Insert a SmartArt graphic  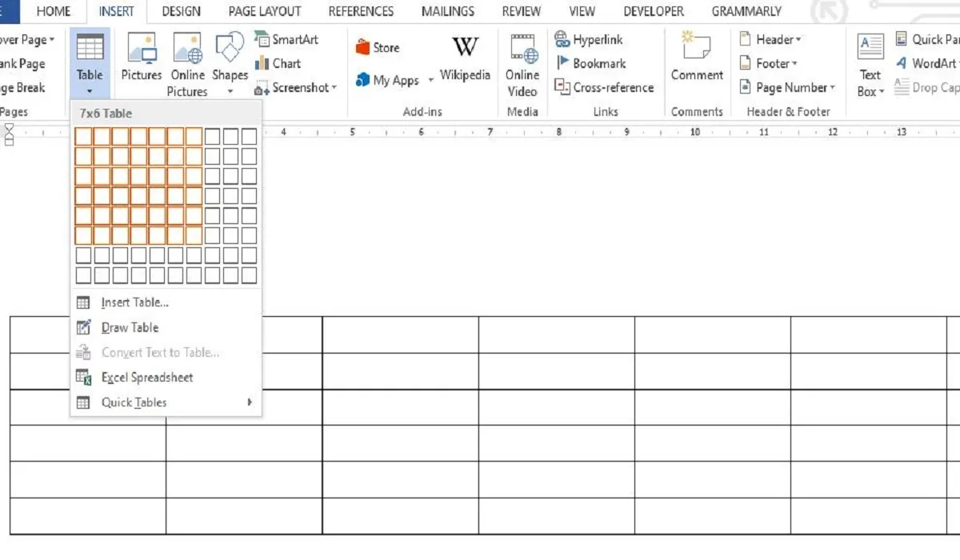(x=286, y=39)
